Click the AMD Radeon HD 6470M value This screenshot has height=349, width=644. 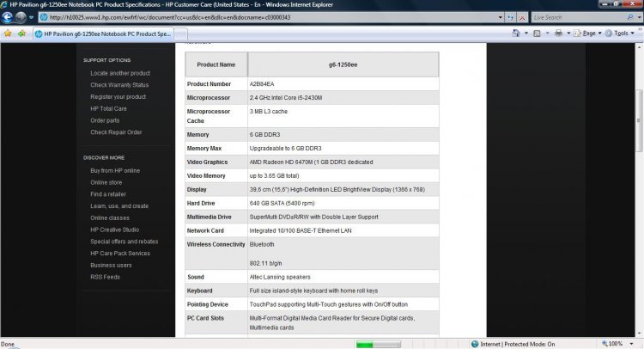pyautogui.click(x=312, y=162)
